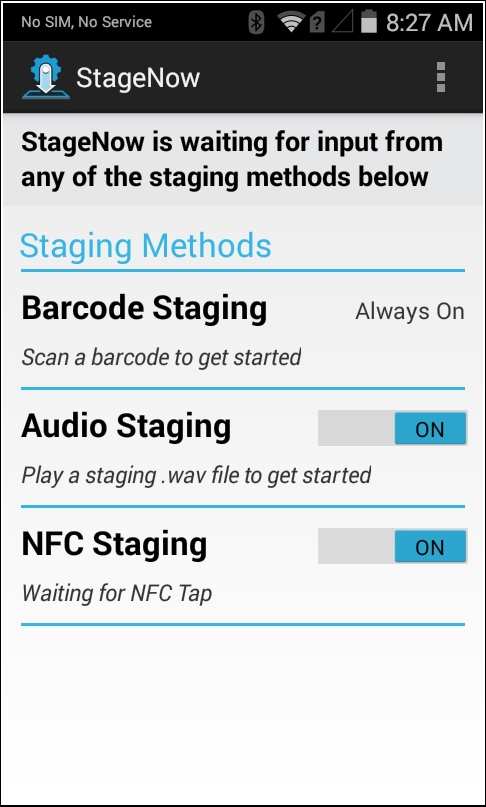Tap the Bluetooth status bar icon
The width and height of the screenshot is (486, 807).
[x=256, y=23]
